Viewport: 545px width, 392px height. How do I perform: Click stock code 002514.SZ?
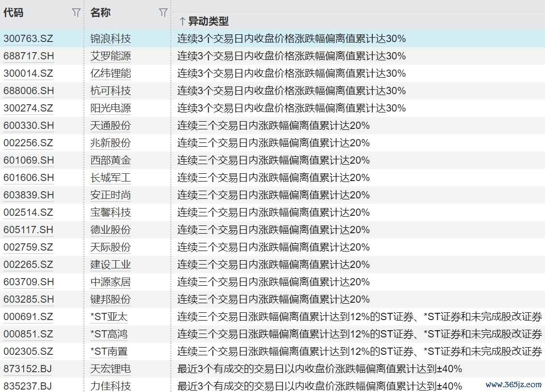pyautogui.click(x=28, y=212)
